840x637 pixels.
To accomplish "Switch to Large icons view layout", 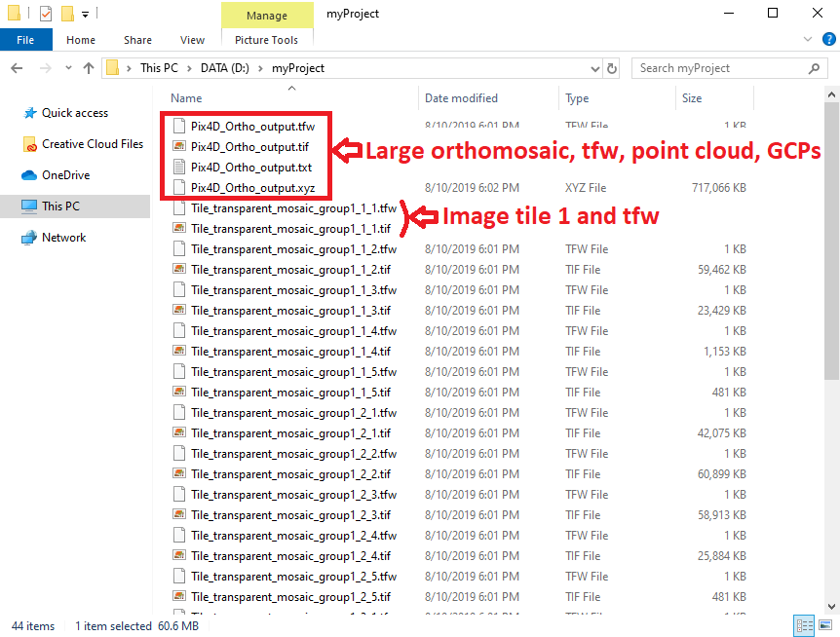I will (825, 625).
